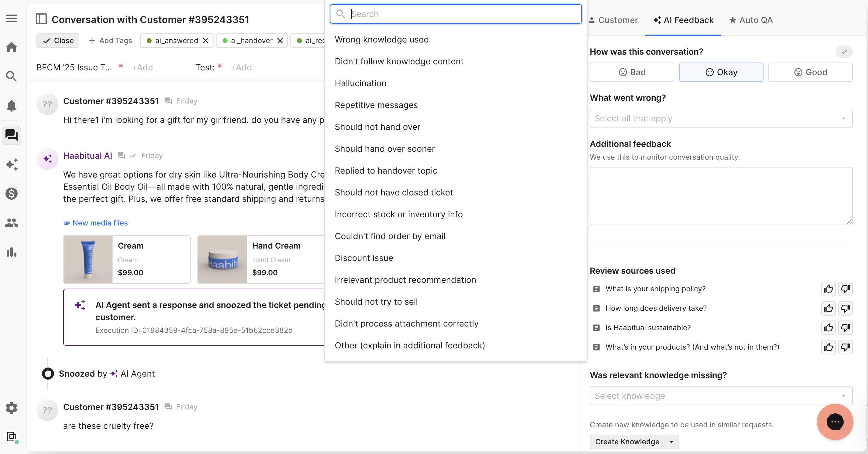This screenshot has height=454, width=868.
Task: Rate the conversation as Okay
Action: coord(721,72)
